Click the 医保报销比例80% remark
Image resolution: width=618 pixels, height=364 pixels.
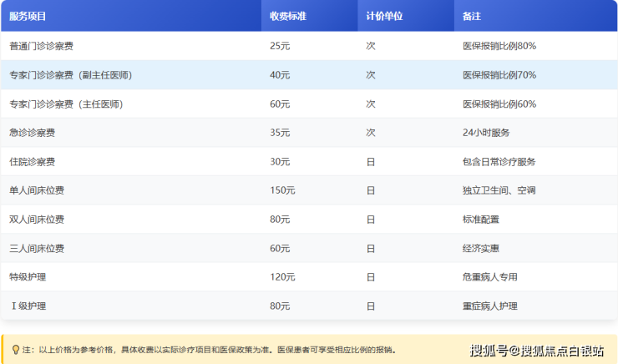(x=499, y=46)
